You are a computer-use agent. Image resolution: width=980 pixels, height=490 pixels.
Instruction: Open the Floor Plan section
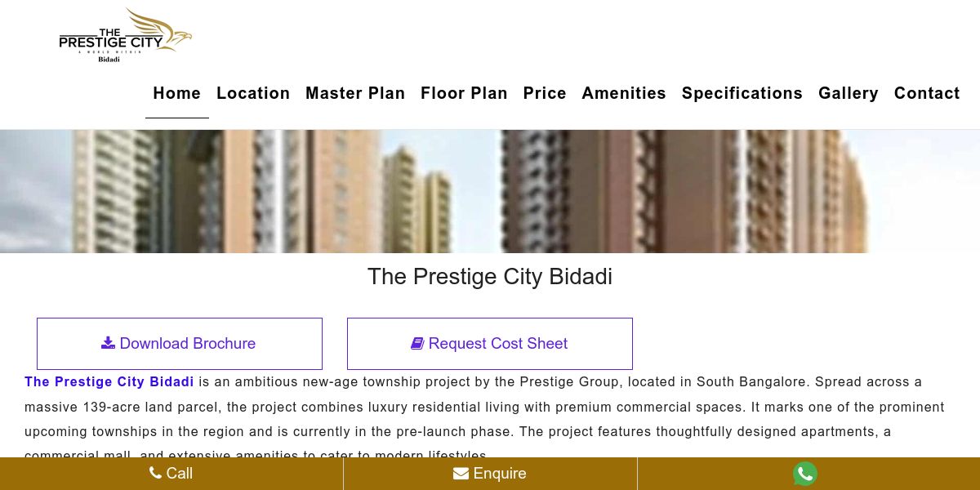pyautogui.click(x=464, y=93)
